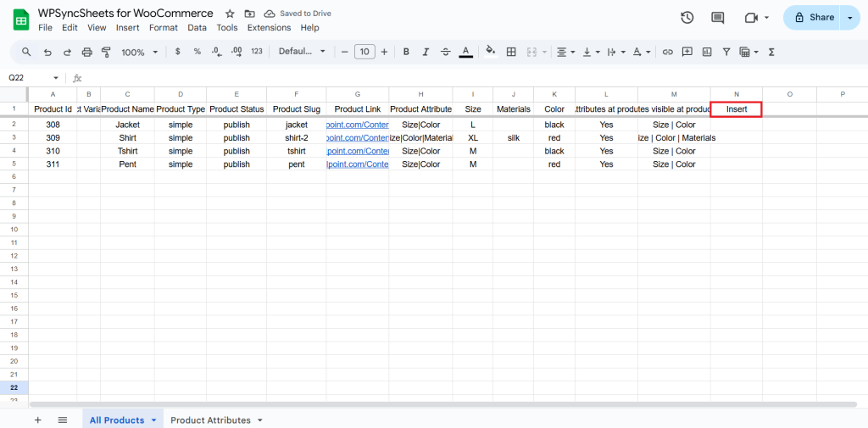Decrease the font size
This screenshot has height=428, width=868.
click(x=344, y=52)
